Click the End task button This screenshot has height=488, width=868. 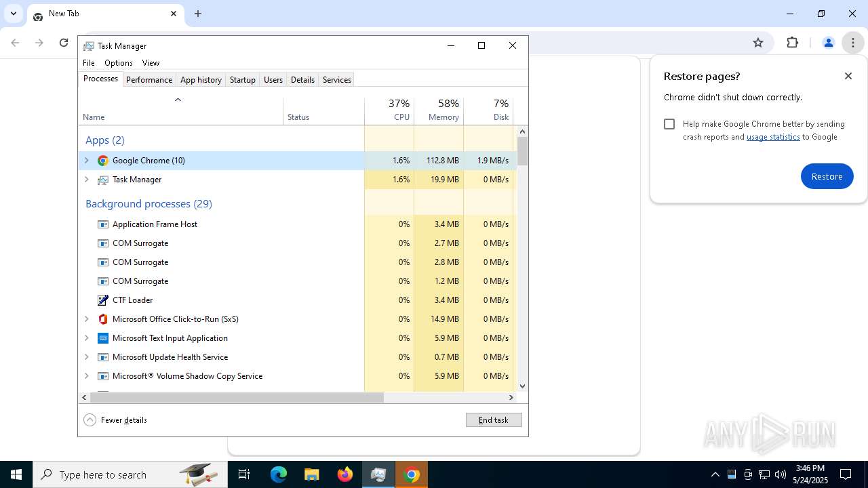tap(494, 420)
